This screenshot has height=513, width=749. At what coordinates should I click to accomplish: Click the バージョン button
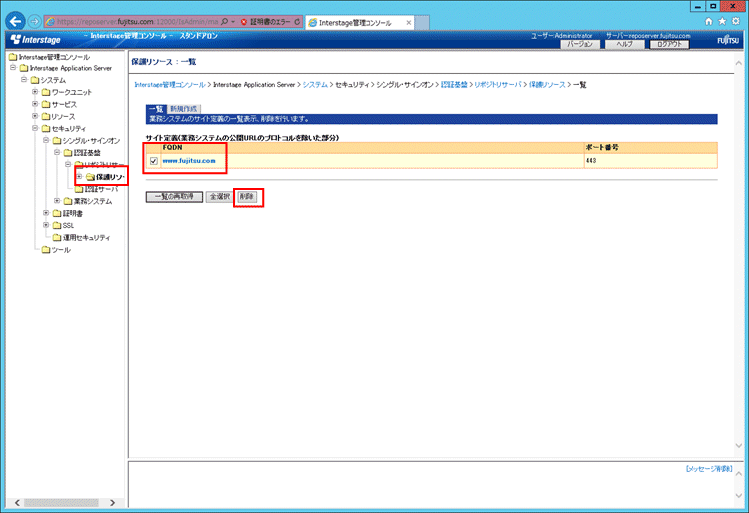pyautogui.click(x=579, y=44)
